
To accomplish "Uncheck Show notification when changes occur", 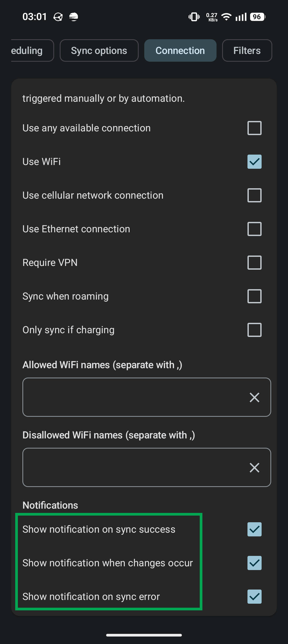I will coord(254,563).
